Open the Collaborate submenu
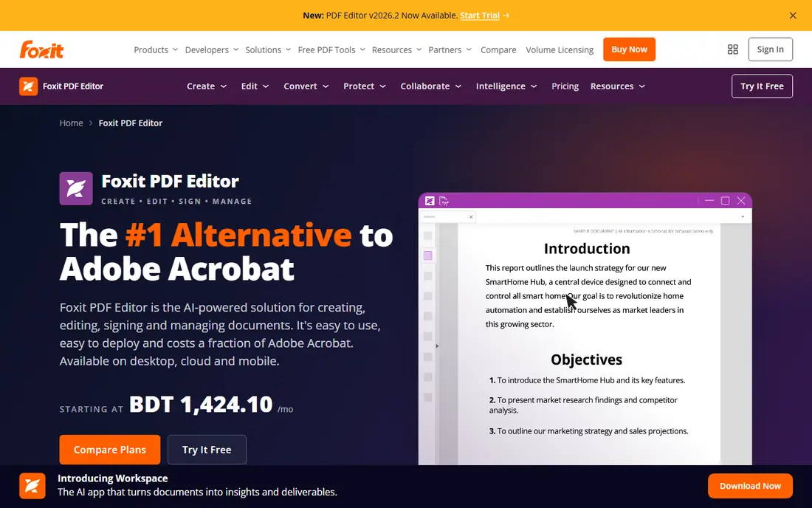The image size is (812, 508). [x=431, y=86]
